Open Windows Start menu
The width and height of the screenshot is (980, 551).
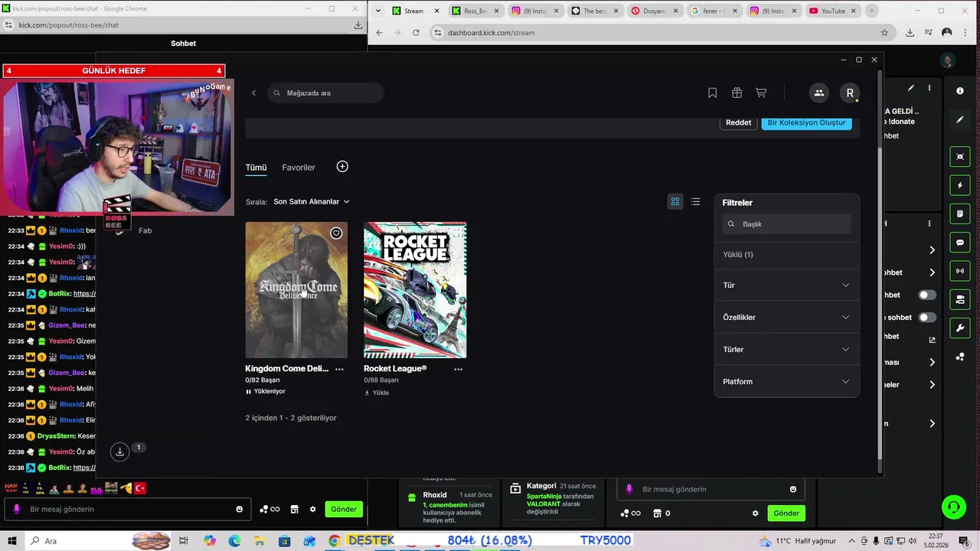(x=12, y=541)
